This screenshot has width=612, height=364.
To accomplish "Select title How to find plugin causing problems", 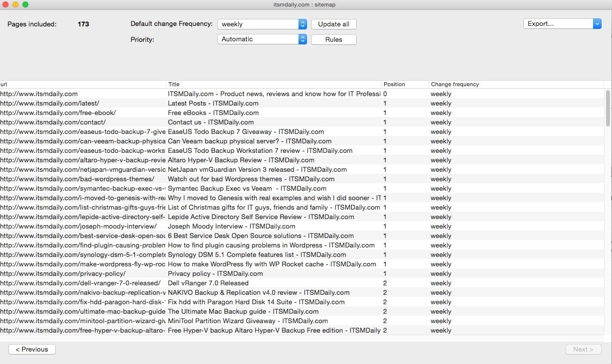I will tap(271, 245).
